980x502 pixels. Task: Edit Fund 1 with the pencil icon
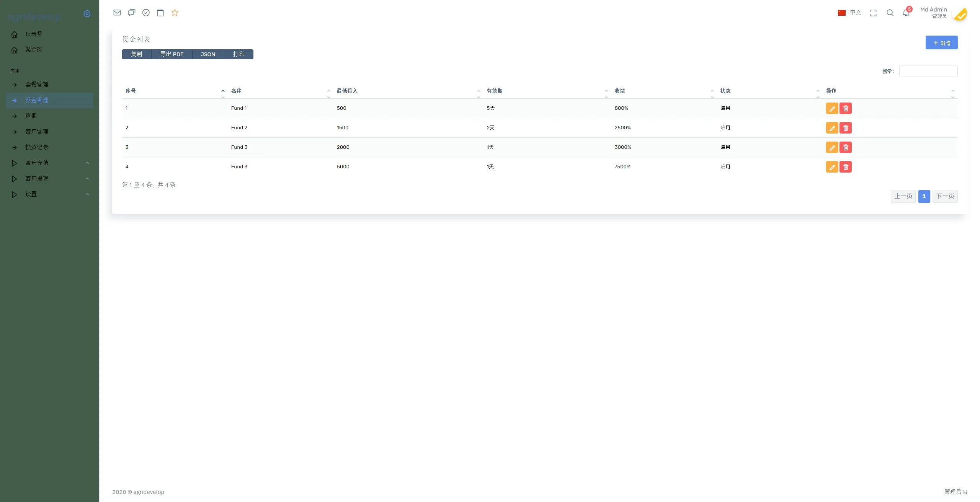[832, 108]
